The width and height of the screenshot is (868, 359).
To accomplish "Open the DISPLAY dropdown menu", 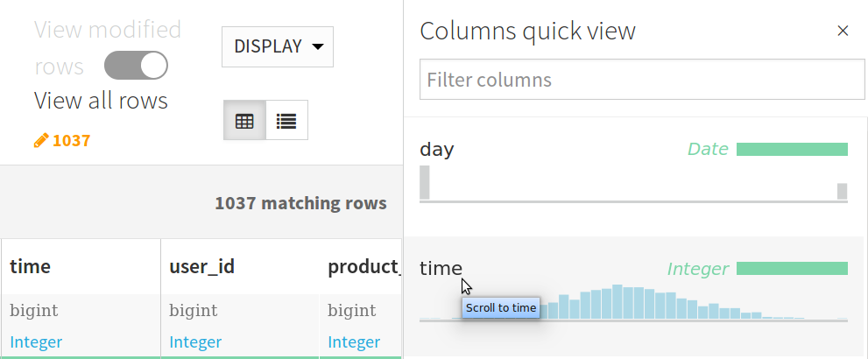I will 278,46.
